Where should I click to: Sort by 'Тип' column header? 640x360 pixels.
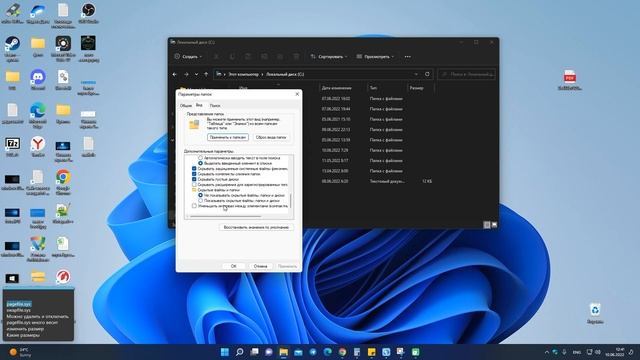coord(373,88)
